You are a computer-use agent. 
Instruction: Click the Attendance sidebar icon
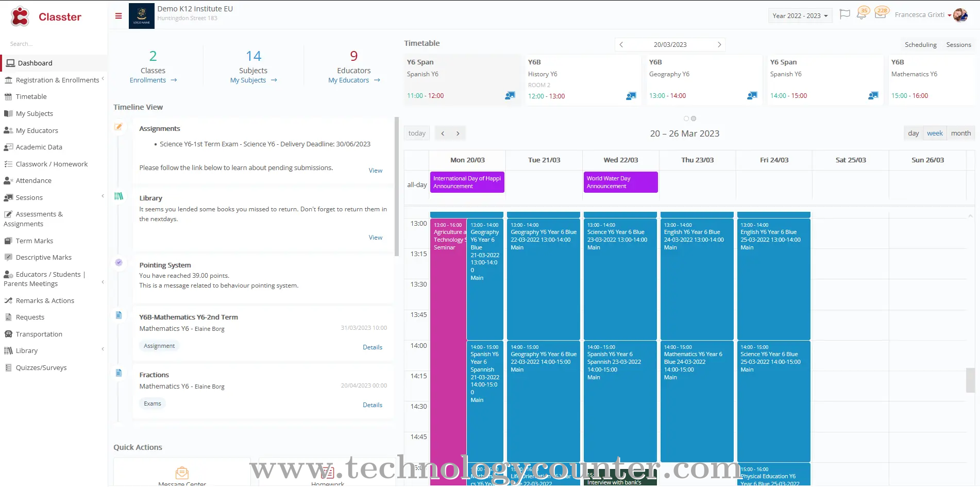(x=8, y=181)
